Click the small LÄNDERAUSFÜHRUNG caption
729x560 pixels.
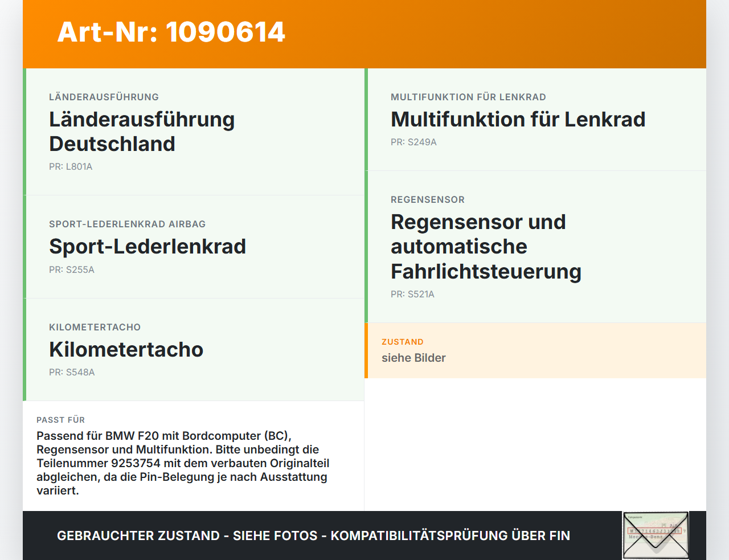coord(104,97)
